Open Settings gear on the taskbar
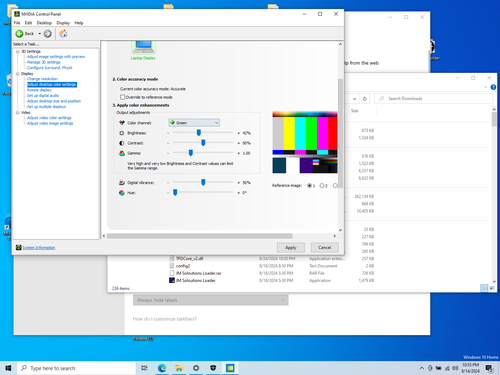Viewport: 500px width, 375px height. pyautogui.click(x=196, y=368)
